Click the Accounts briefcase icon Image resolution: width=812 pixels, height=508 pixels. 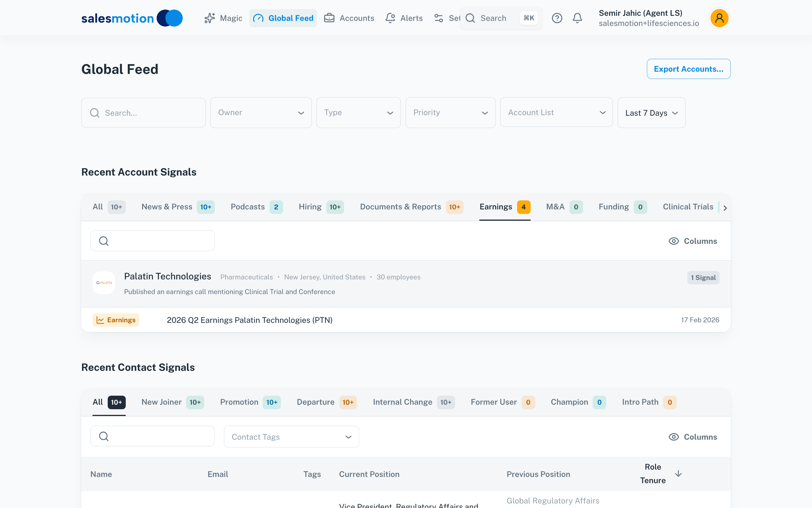(x=329, y=18)
